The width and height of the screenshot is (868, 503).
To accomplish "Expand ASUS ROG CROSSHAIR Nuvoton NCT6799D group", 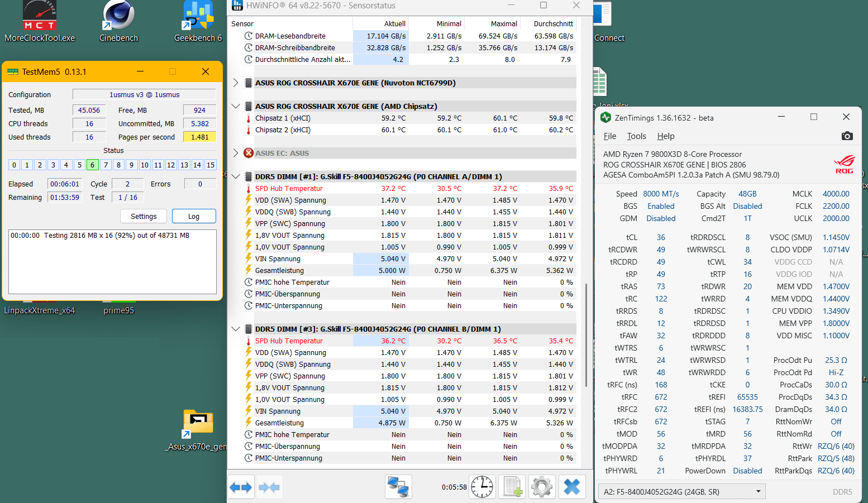I will [236, 83].
